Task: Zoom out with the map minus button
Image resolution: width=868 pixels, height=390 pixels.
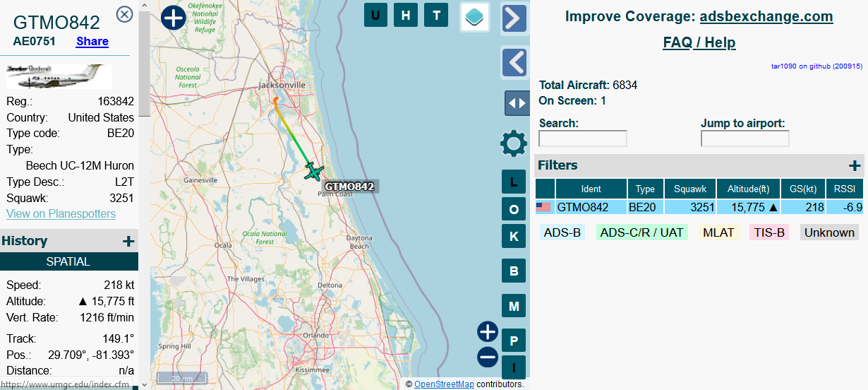Action: pyautogui.click(x=488, y=357)
